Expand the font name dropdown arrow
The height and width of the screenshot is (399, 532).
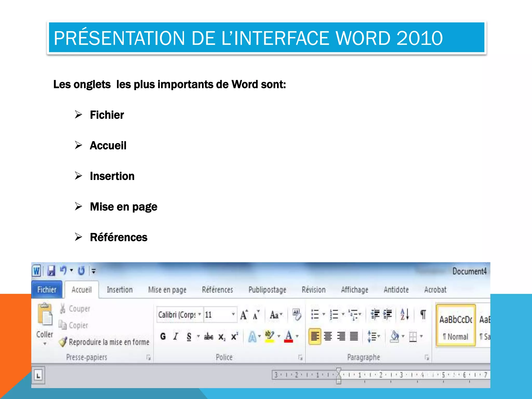click(x=199, y=314)
